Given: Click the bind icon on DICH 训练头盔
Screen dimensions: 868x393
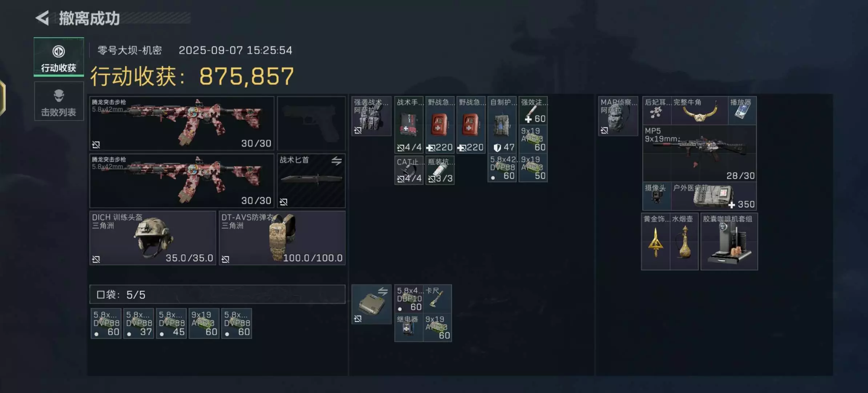Looking at the screenshot, I should pos(96,259).
